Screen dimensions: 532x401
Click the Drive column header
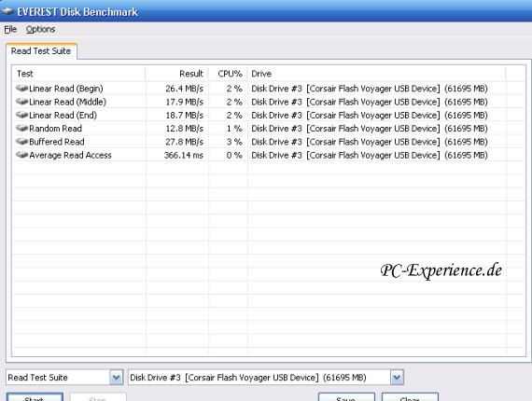(377, 74)
